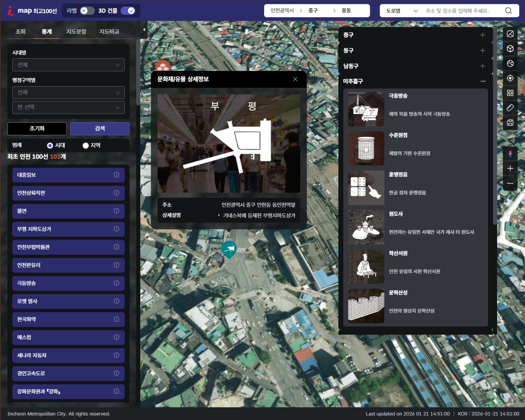
Task: Click the 수준원점 thumbnail image
Action: [x=366, y=148]
